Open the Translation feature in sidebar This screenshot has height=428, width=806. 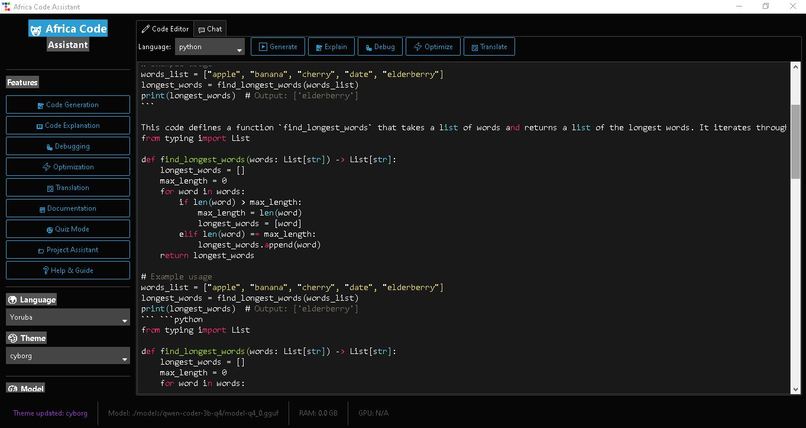[x=68, y=188]
